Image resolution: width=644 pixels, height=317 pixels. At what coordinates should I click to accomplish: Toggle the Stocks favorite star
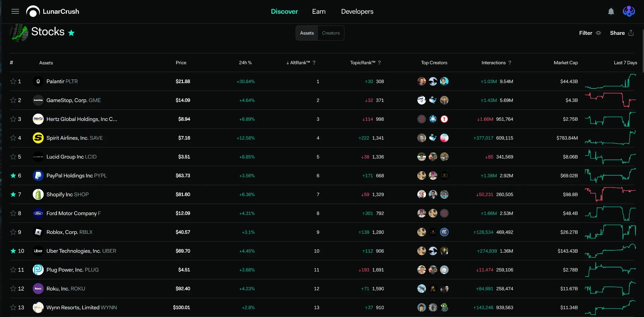pyautogui.click(x=71, y=33)
